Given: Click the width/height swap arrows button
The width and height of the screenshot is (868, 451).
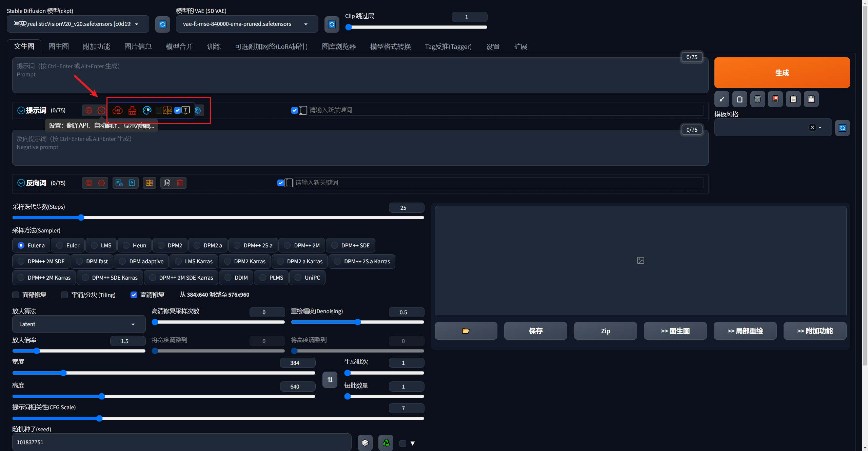Looking at the screenshot, I should (330, 379).
